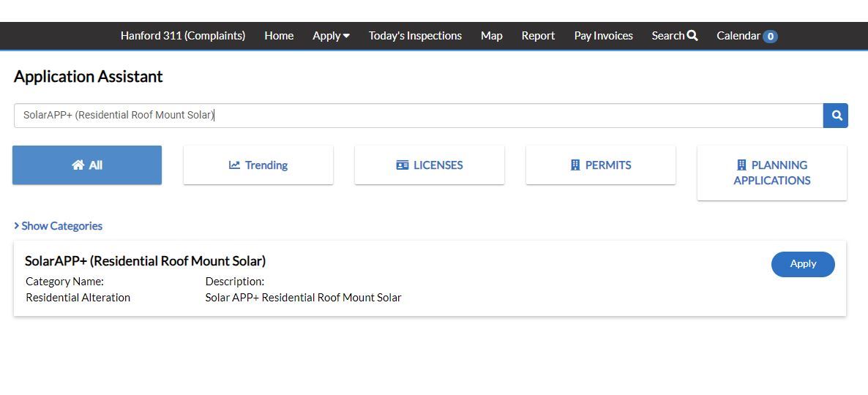Open Hanford 311 (Complaints) page
Image resolution: width=868 pixels, height=395 pixels.
(x=183, y=36)
